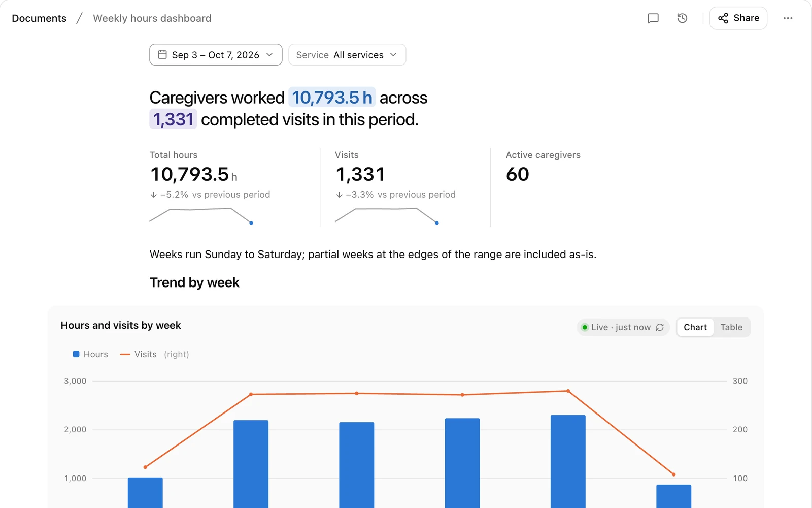Click the first week's short blue bar
The height and width of the screenshot is (508, 812).
click(145, 493)
